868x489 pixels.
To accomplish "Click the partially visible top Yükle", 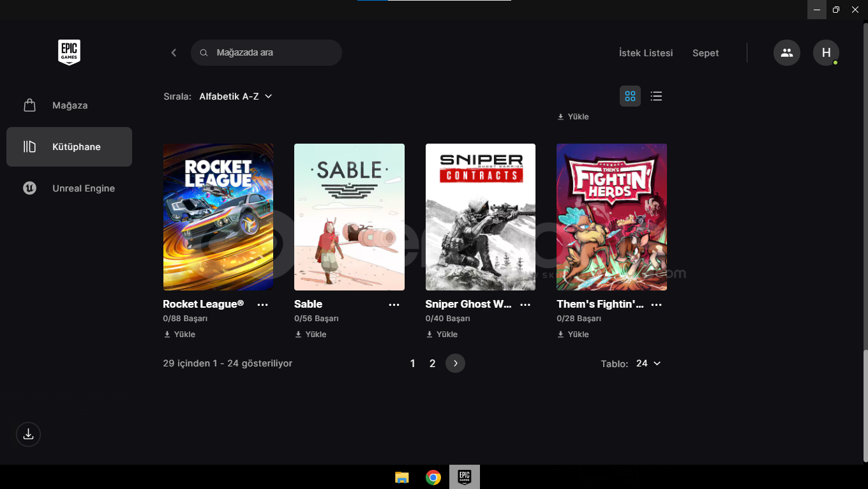I will tap(572, 117).
